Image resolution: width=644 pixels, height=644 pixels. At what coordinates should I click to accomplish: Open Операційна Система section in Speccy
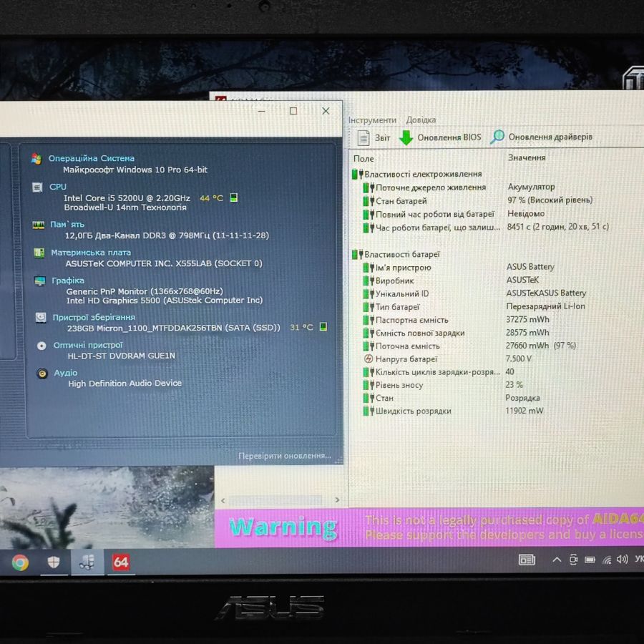coord(91,159)
